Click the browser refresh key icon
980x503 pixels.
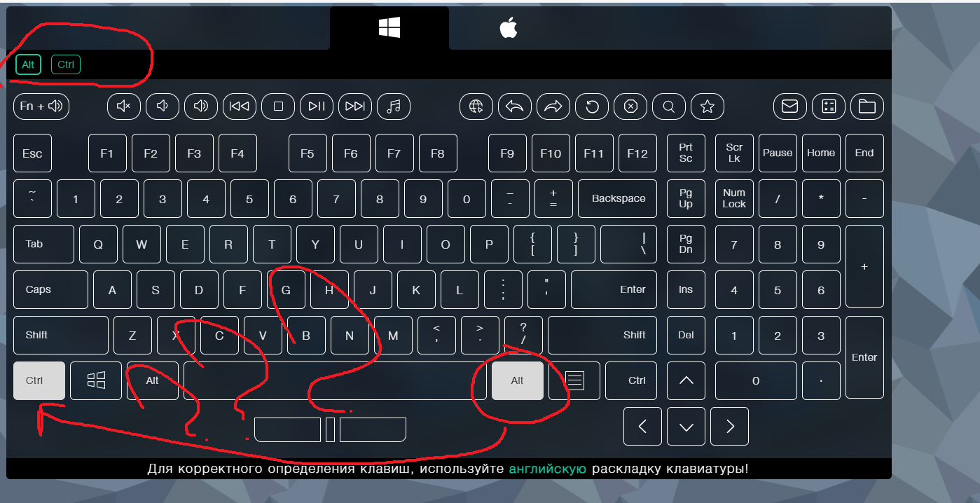tap(592, 106)
